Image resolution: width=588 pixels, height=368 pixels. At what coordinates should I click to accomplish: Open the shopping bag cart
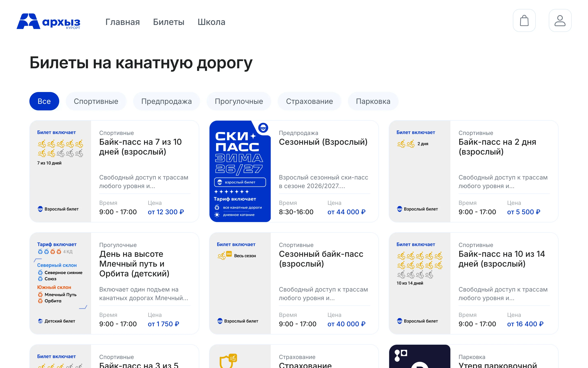coord(524,20)
